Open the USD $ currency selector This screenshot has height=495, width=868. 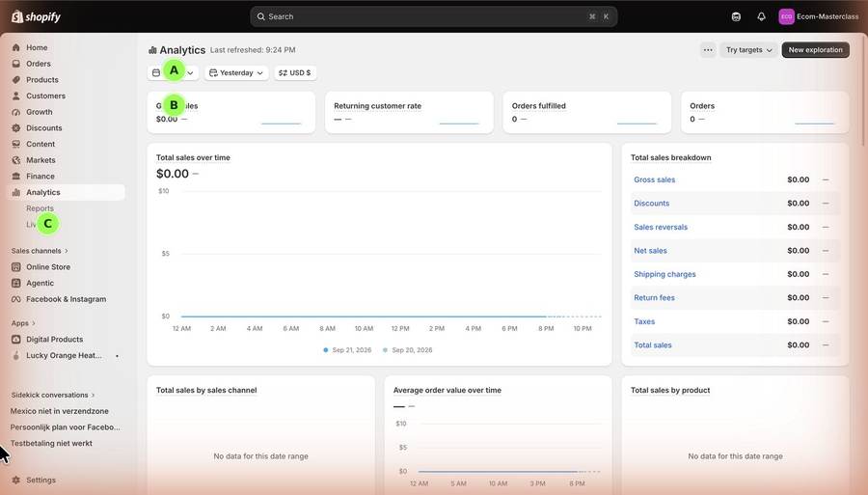click(x=295, y=72)
